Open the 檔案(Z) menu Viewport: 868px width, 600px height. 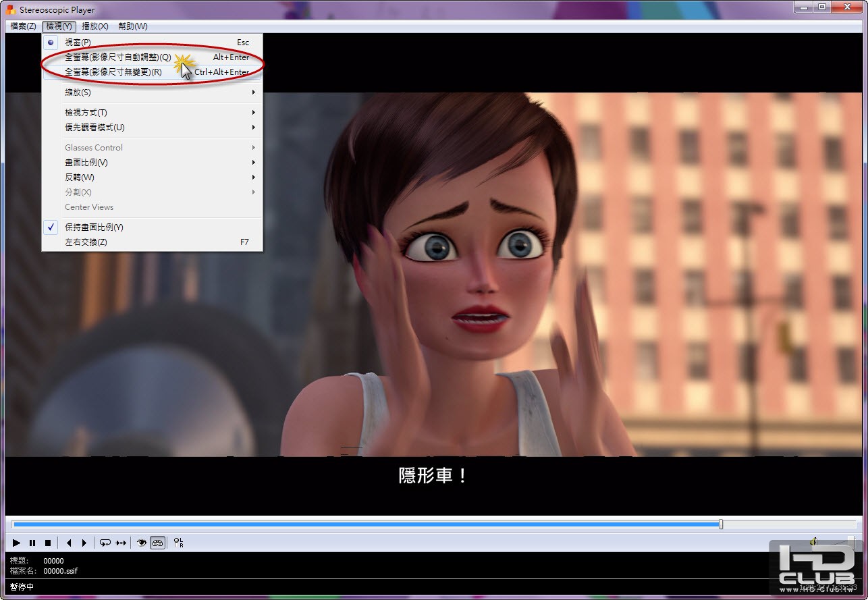(23, 26)
